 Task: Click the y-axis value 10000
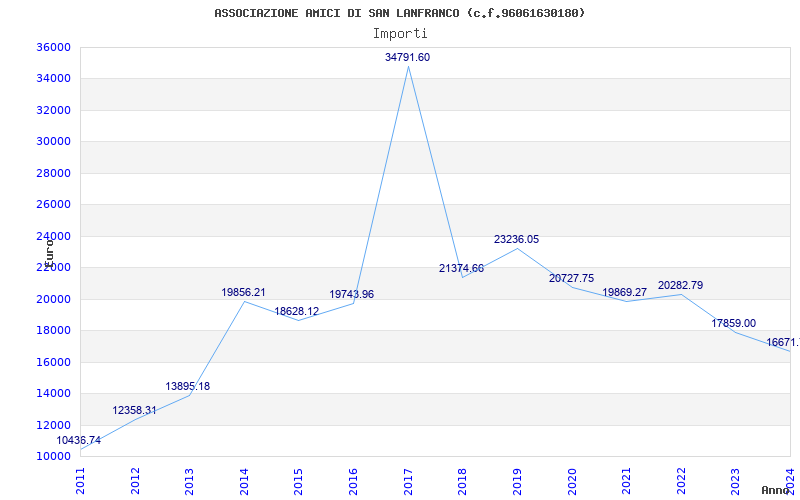pyautogui.click(x=54, y=456)
